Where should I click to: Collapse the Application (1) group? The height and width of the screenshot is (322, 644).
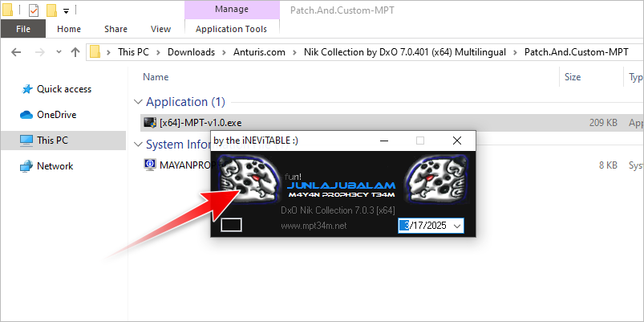pos(138,103)
